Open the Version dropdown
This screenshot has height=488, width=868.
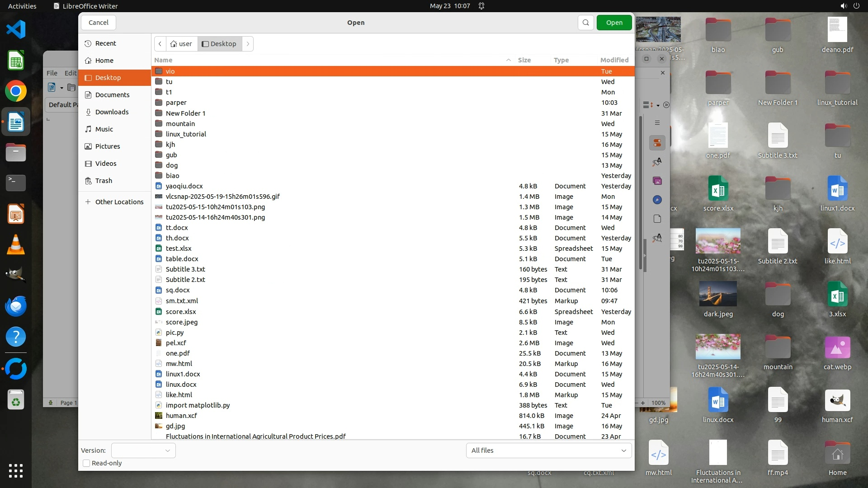pyautogui.click(x=143, y=450)
